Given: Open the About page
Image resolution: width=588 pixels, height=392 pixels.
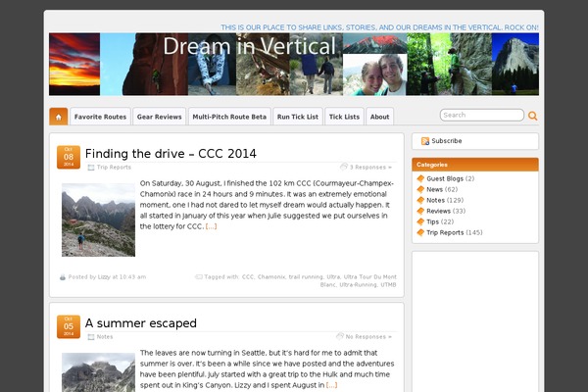Looking at the screenshot, I should (380, 117).
